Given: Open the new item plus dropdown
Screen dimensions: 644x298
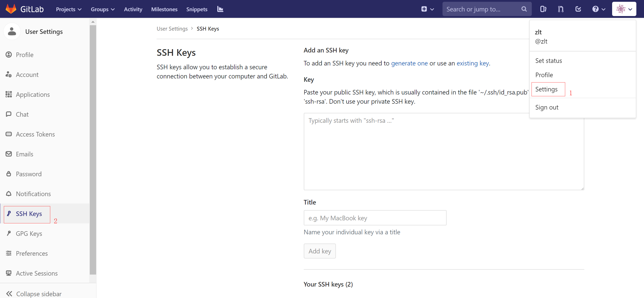Looking at the screenshot, I should pos(427,9).
